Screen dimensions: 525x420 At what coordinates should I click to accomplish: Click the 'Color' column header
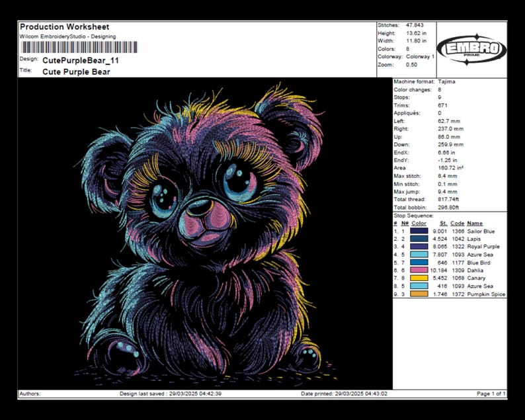click(419, 223)
